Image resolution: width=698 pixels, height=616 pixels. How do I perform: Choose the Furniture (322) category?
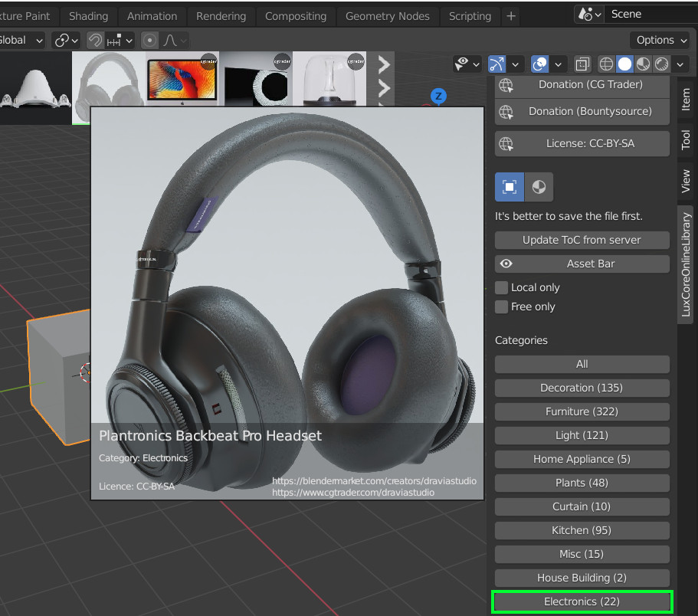[x=582, y=411]
